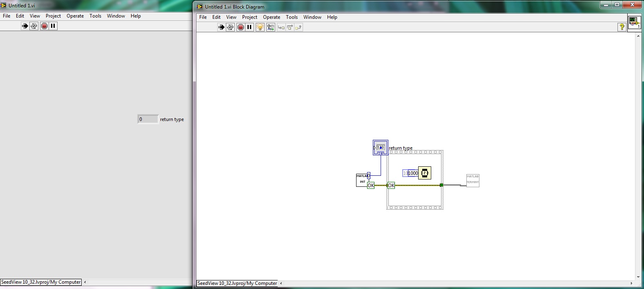Click the Step Out button
Viewport: 644px width, 289px height.
(299, 27)
